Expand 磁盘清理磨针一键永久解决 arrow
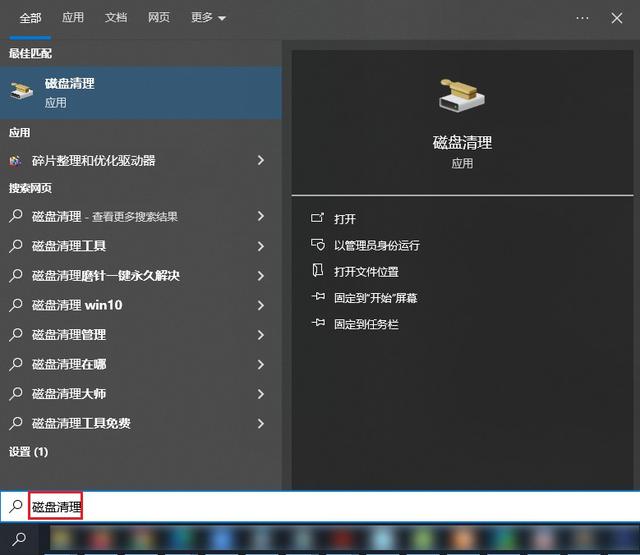 click(x=261, y=276)
